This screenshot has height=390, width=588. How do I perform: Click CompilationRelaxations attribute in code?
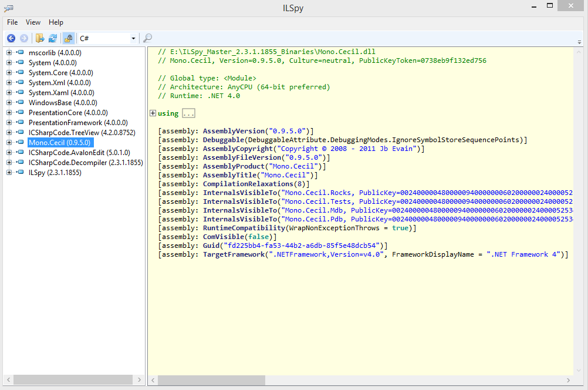coord(248,184)
